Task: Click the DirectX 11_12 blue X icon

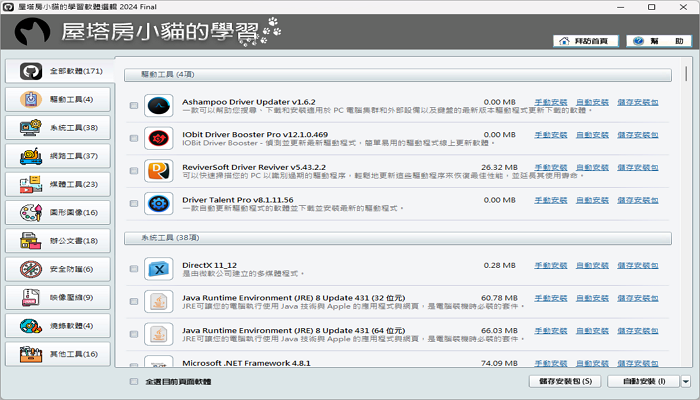Action: pyautogui.click(x=158, y=269)
